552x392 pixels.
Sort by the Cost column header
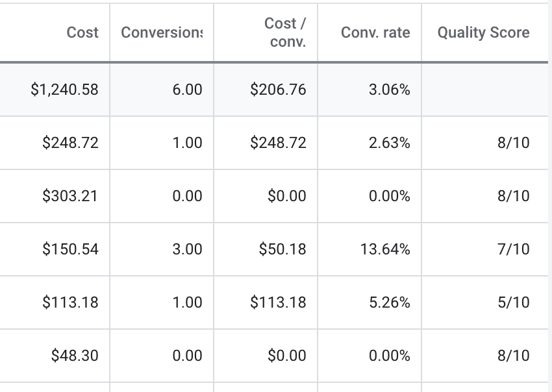(x=82, y=32)
